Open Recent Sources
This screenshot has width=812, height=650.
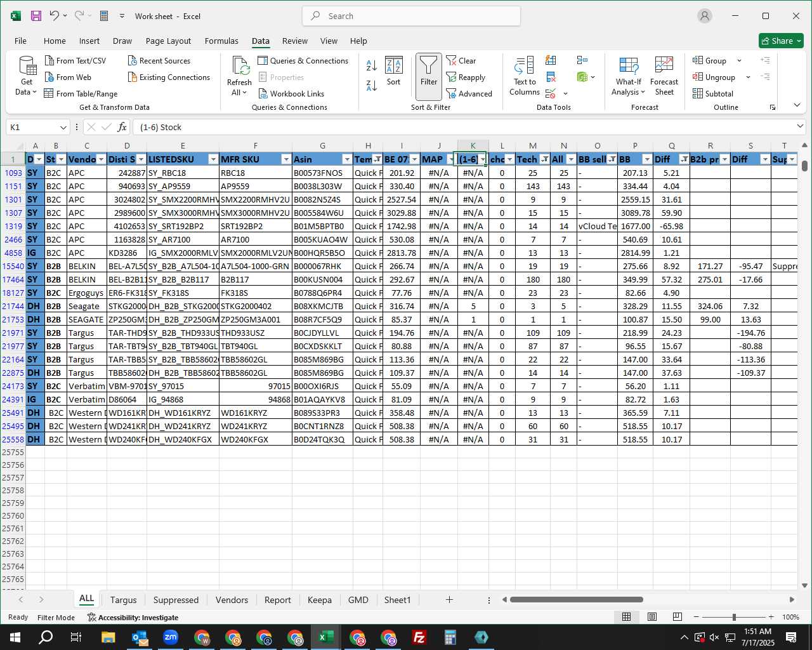point(159,60)
